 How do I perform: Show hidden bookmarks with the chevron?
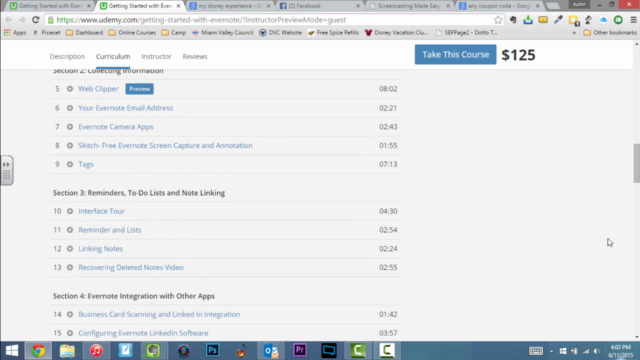click(x=574, y=33)
